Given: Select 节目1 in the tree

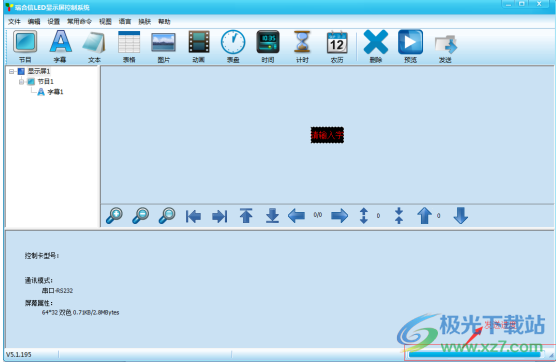Looking at the screenshot, I should pyautogui.click(x=45, y=82).
